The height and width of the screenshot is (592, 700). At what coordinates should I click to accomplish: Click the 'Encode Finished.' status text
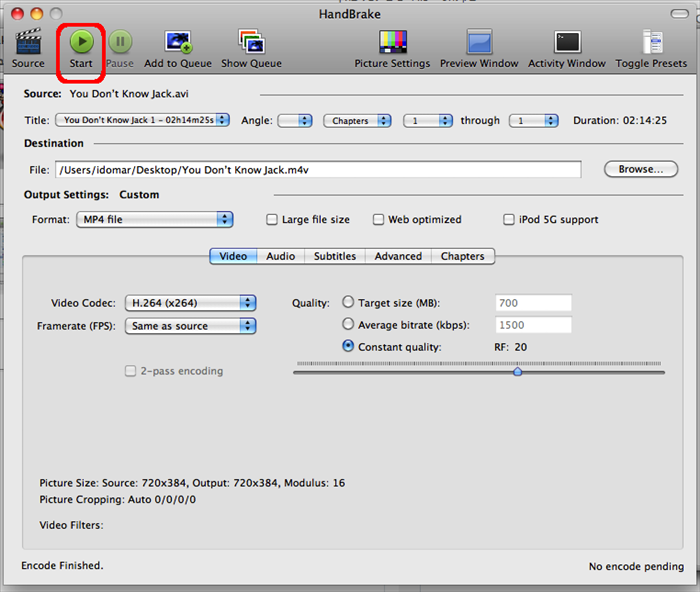point(62,566)
